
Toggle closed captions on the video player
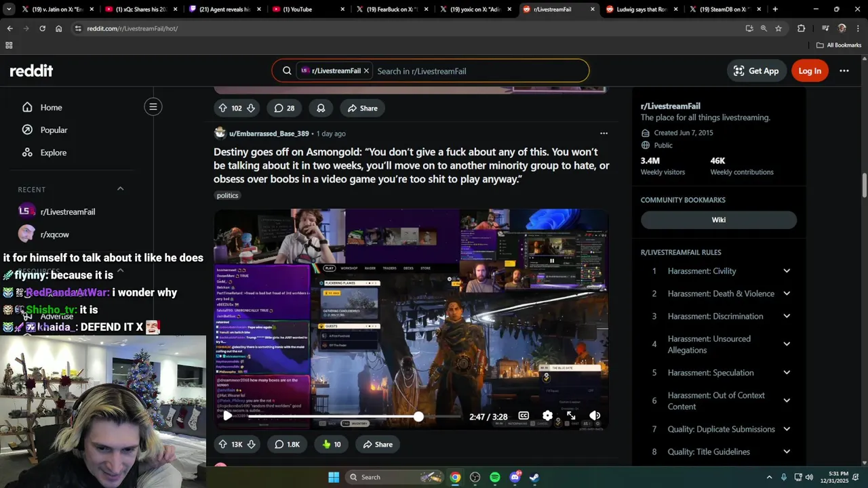pos(524,415)
